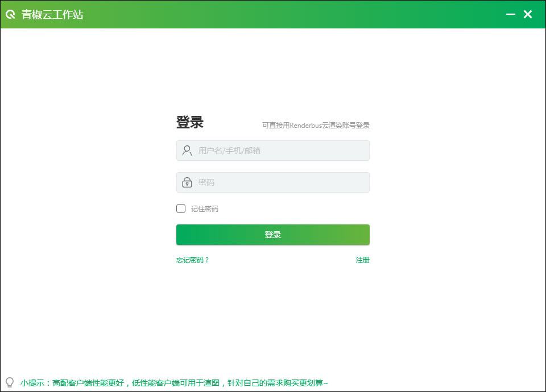Image resolution: width=546 pixels, height=392 pixels.
Task: Open the 忘记密码 forgot password page
Action: [192, 260]
